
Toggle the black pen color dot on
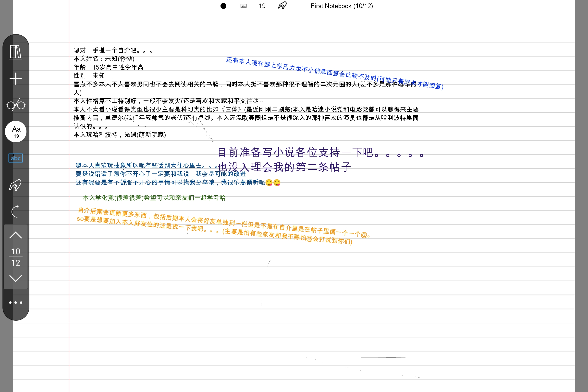point(223,5)
